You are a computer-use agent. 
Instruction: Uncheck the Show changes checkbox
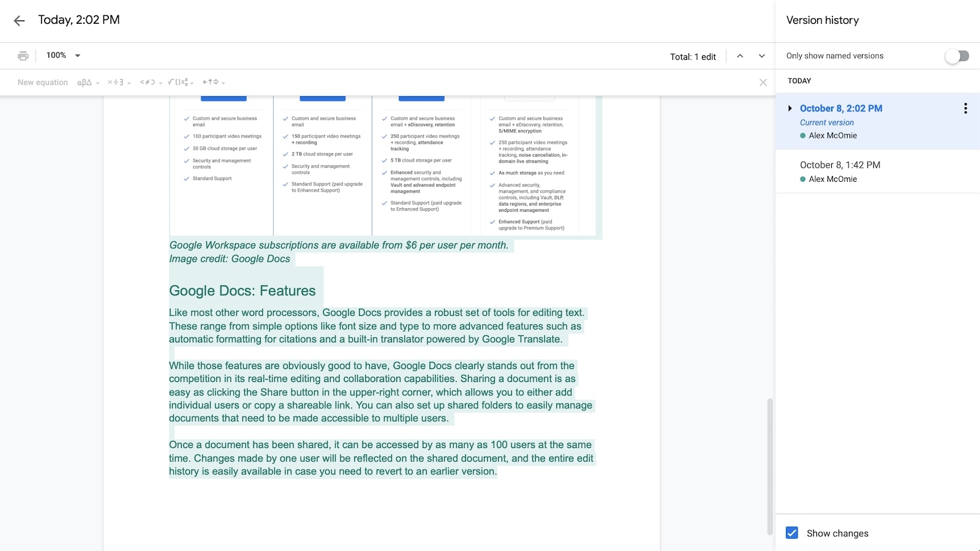792,533
